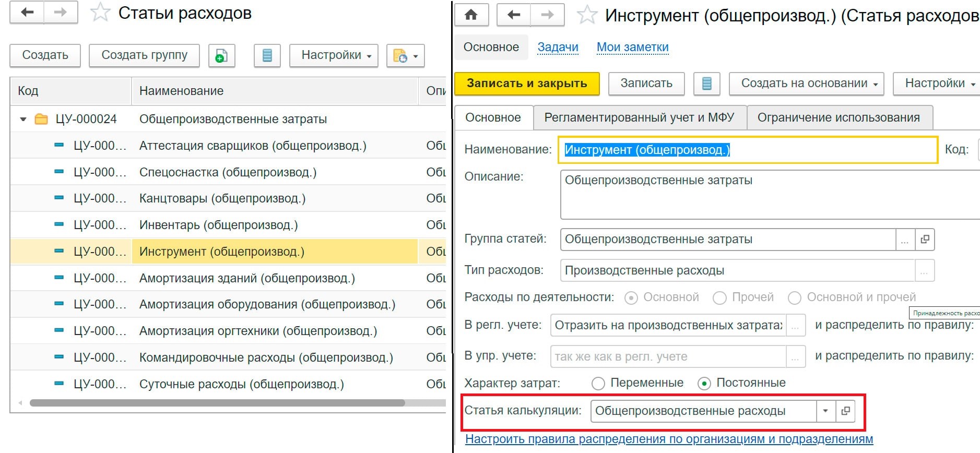This screenshot has width=980, height=453.
Task: Click the home icon in the right panel
Action: point(471,15)
